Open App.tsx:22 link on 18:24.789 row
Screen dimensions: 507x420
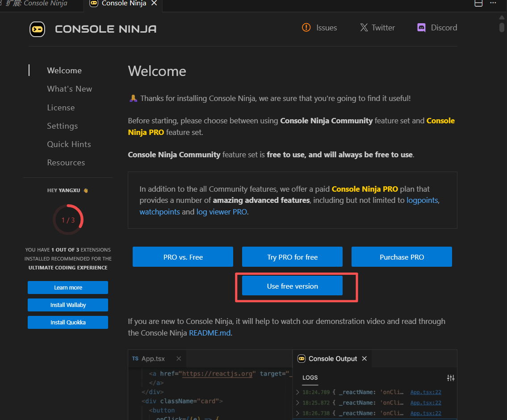tap(426, 392)
